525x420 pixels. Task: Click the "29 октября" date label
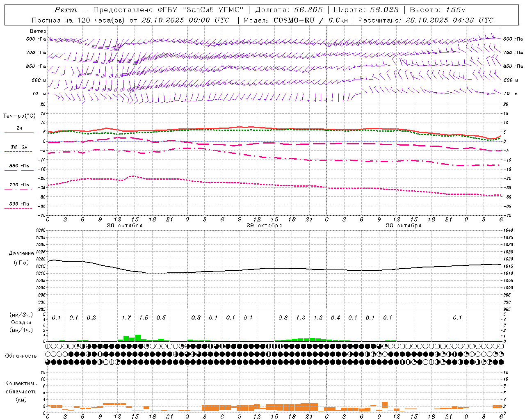click(264, 226)
